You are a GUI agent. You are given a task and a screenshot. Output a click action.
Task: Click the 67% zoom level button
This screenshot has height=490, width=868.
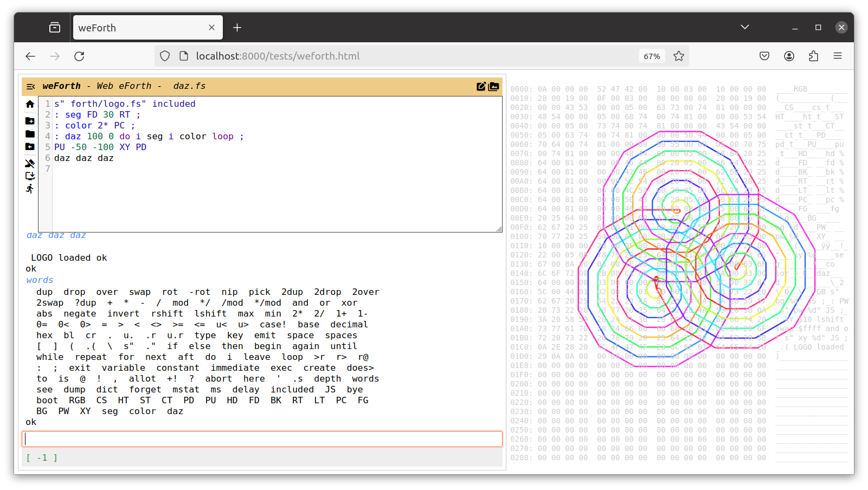click(x=652, y=56)
